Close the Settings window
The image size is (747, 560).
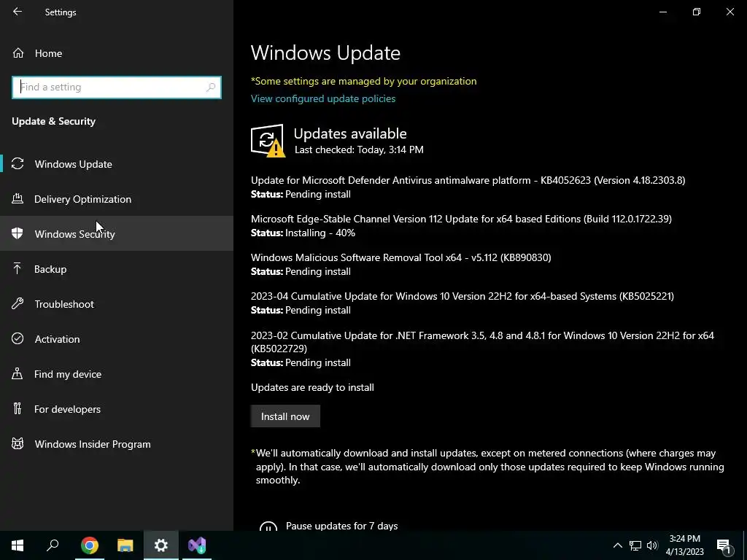tap(729, 12)
